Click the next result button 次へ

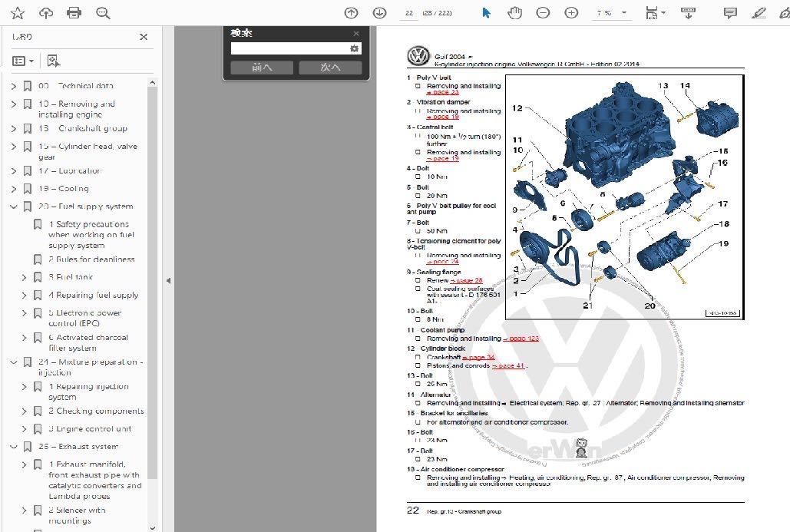(330, 68)
